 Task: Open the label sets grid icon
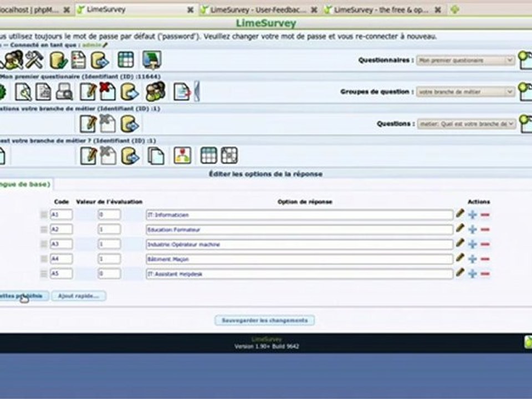pos(126,60)
